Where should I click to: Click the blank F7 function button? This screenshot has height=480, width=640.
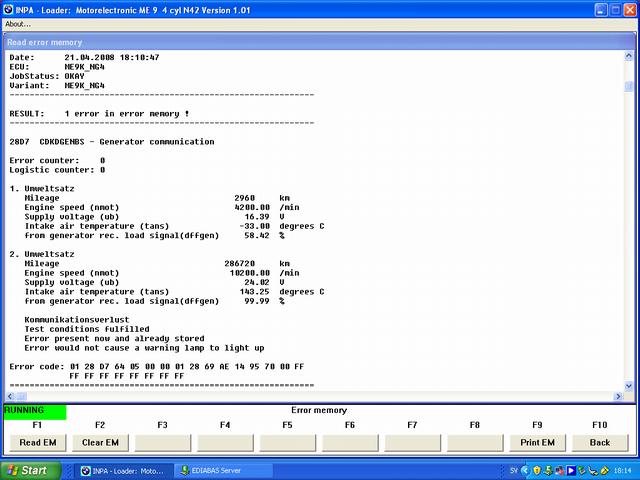(413, 442)
